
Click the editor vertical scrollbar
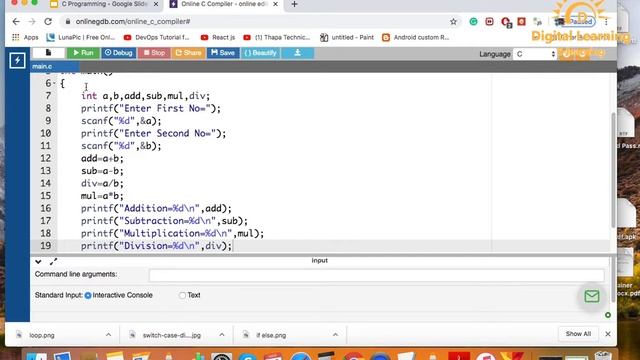point(613,170)
